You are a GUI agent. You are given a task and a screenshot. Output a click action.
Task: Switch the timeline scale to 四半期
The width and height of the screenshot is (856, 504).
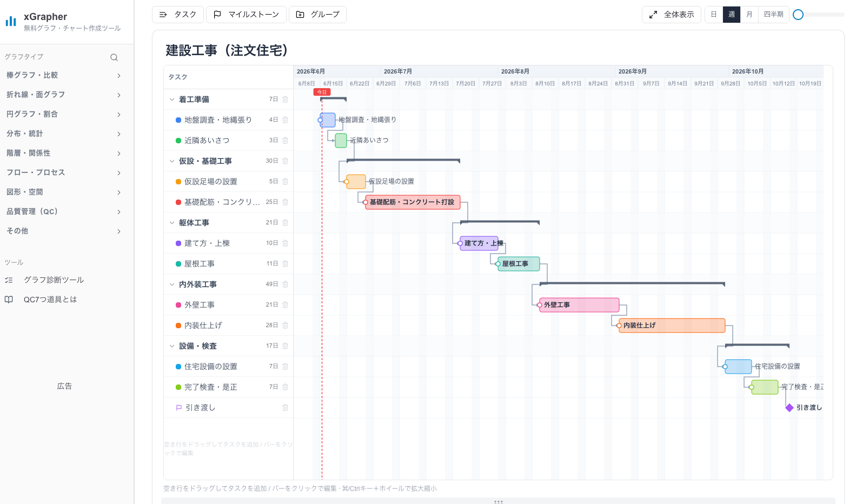[x=773, y=15]
